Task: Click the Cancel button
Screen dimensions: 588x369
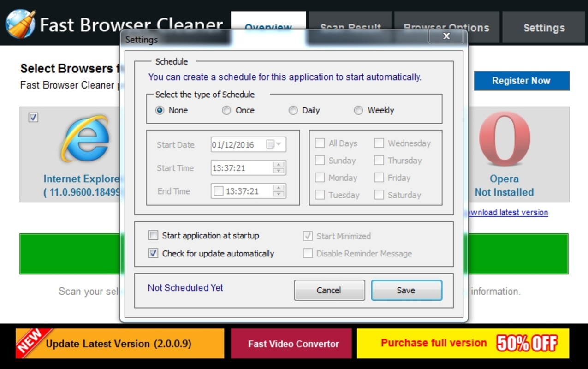Action: tap(329, 290)
